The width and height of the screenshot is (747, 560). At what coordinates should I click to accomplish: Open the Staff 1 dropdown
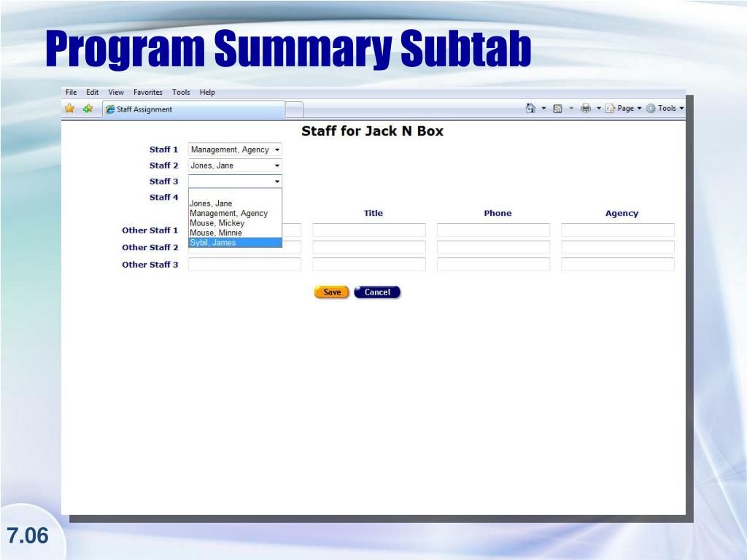235,149
